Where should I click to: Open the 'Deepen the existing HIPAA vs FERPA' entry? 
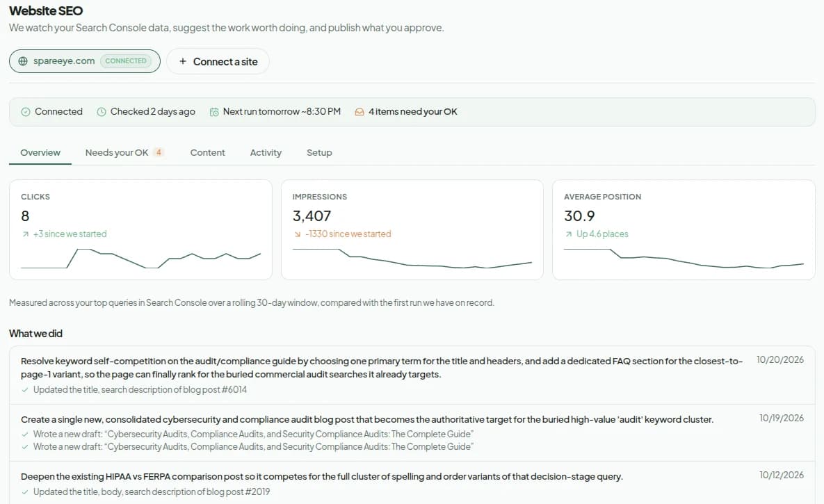click(x=412, y=483)
